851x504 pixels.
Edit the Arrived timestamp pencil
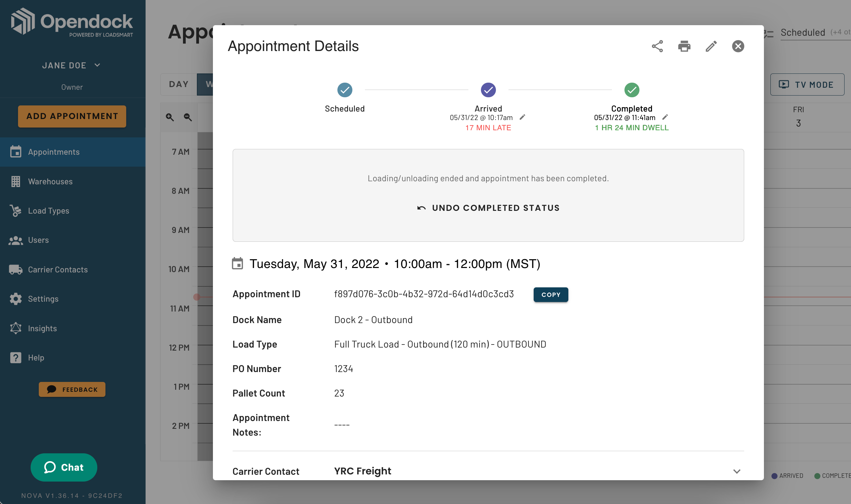522,117
